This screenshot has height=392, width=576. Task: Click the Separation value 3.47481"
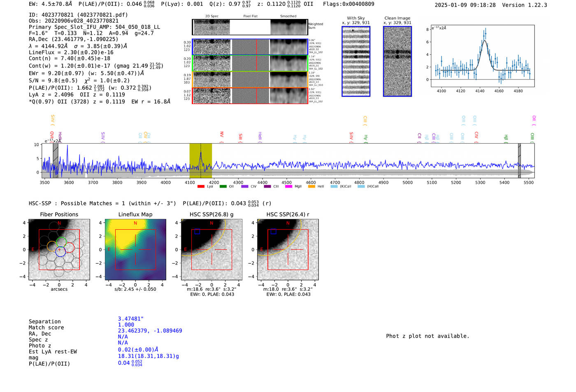(x=131, y=319)
